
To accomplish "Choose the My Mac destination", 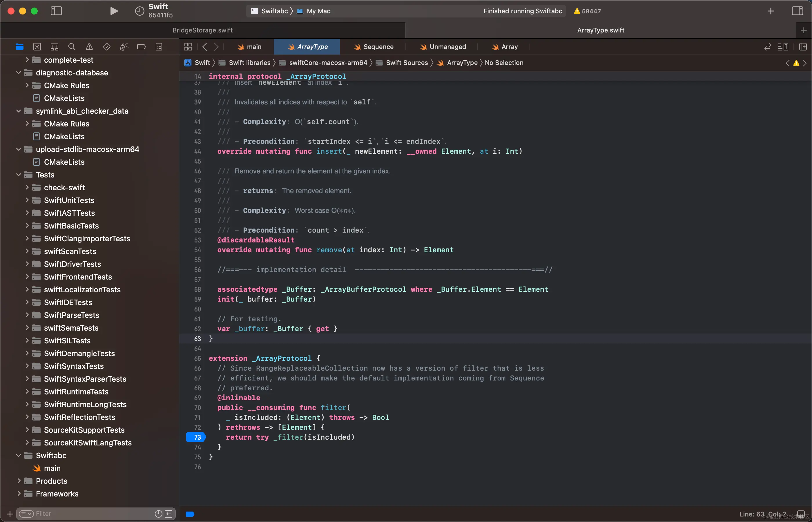I will (314, 11).
